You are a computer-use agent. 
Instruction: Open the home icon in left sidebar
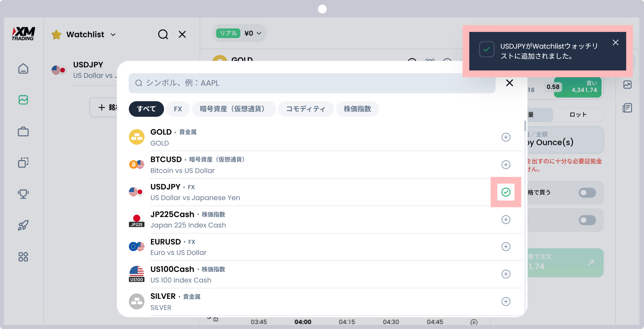pyautogui.click(x=23, y=68)
